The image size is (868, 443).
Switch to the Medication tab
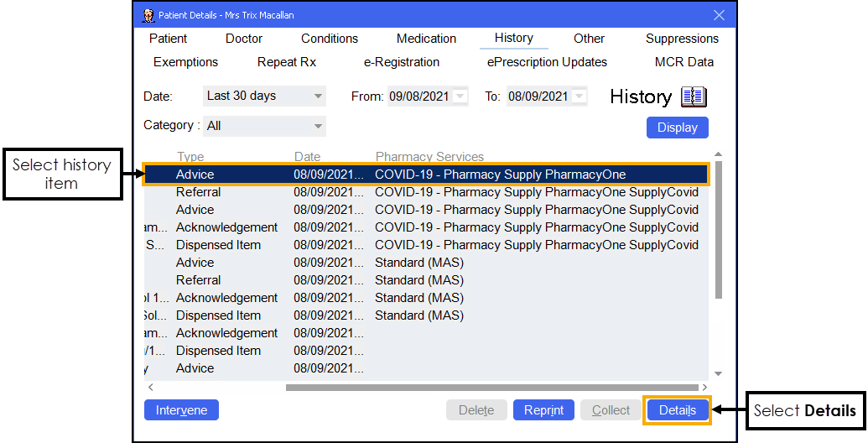pyautogui.click(x=426, y=39)
